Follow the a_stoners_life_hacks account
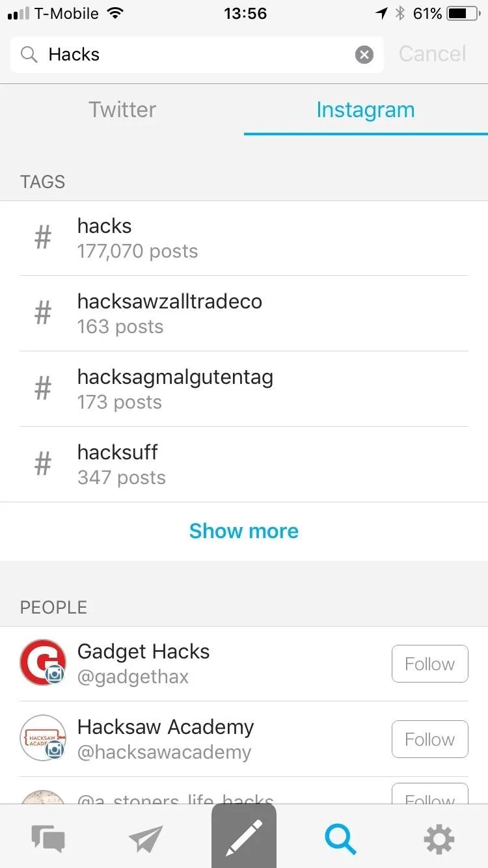 pyautogui.click(x=429, y=795)
